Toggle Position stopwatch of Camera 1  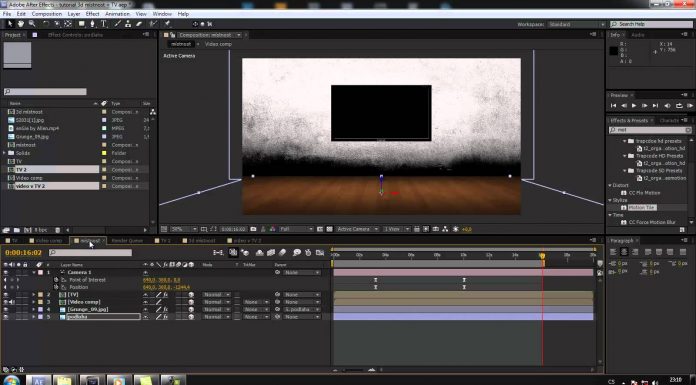(x=56, y=287)
